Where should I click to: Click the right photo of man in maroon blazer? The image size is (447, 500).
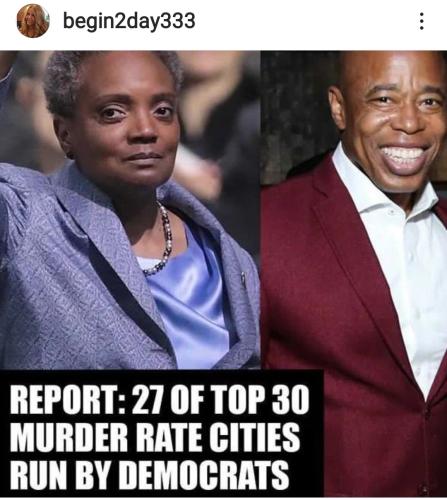(354, 273)
